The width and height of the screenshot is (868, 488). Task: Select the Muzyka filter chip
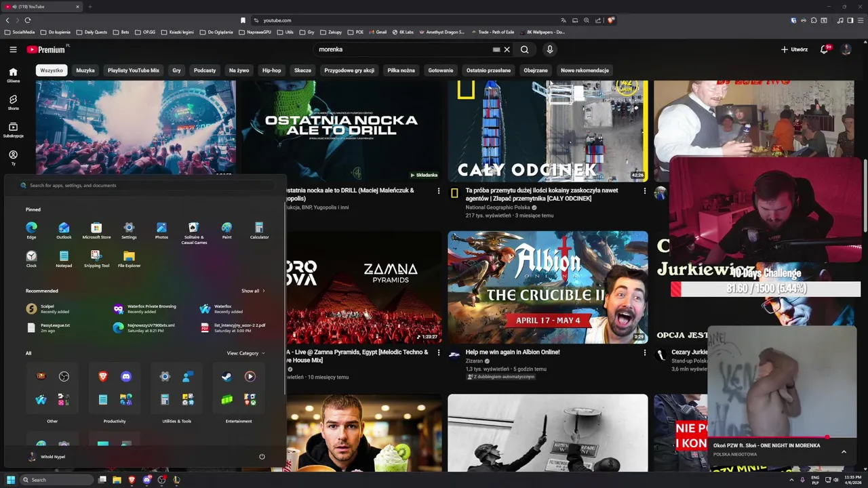pyautogui.click(x=85, y=70)
